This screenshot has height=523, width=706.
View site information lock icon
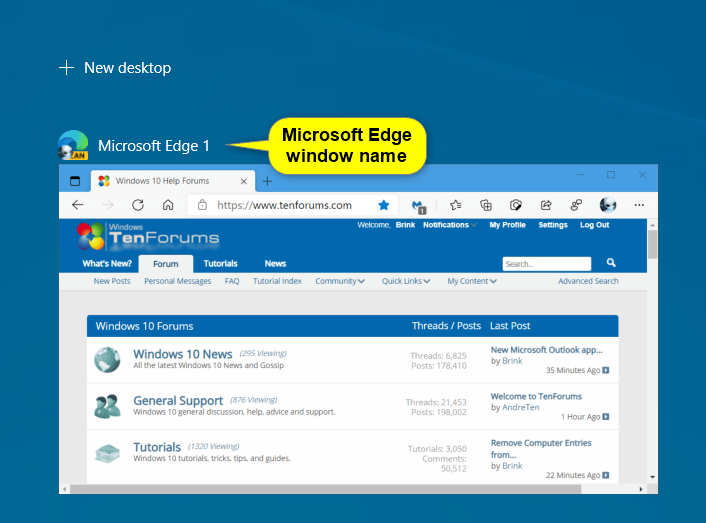pos(202,205)
